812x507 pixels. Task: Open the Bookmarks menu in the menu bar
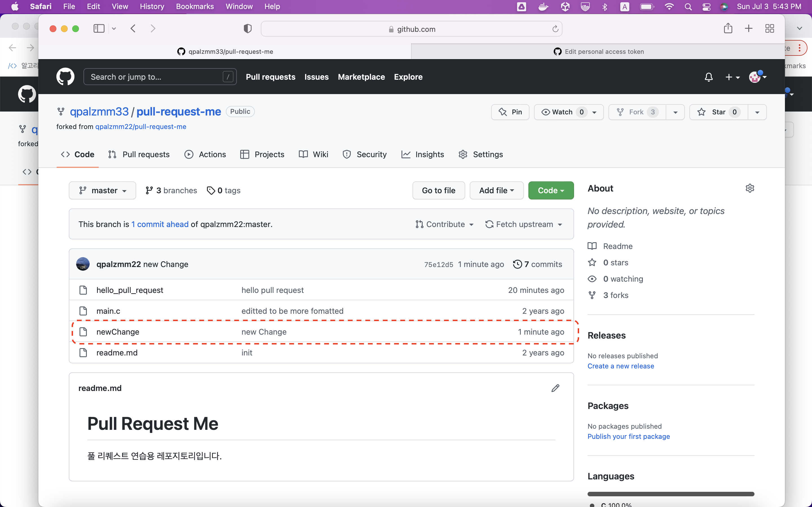[195, 6]
